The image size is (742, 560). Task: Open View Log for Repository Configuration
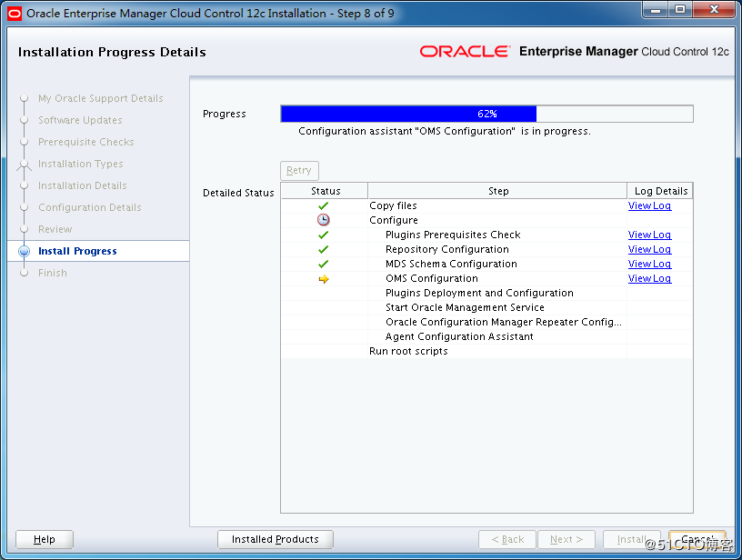[649, 249]
